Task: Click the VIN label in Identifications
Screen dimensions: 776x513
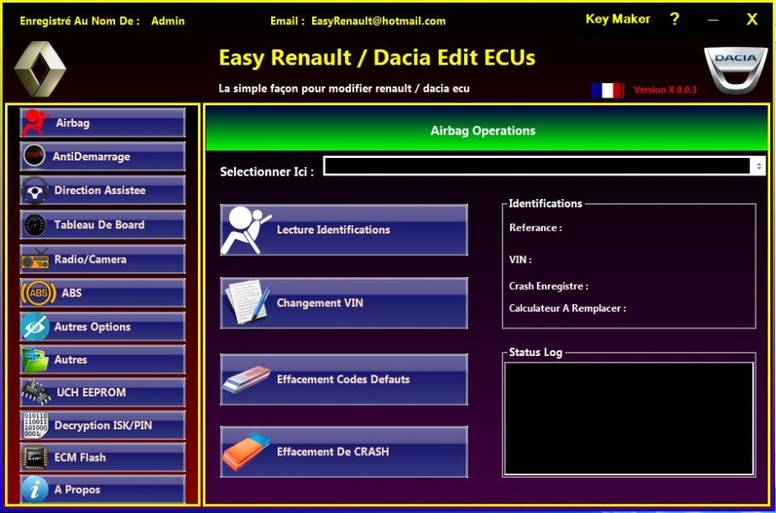Action: [520, 260]
